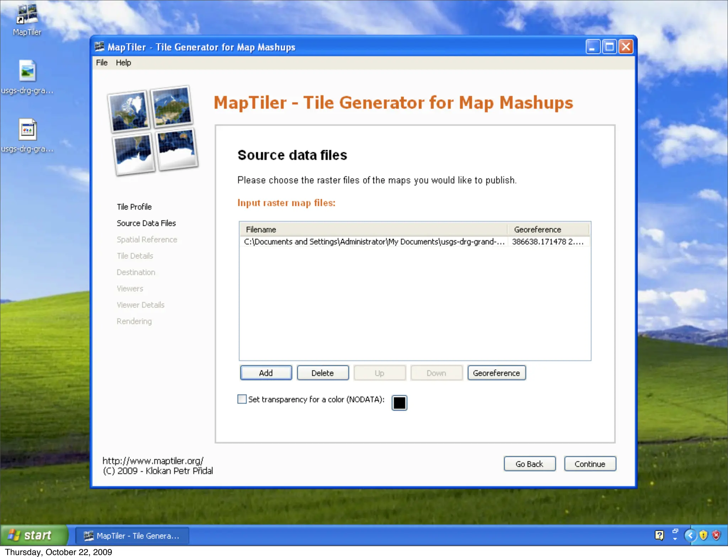This screenshot has width=728, height=560.
Task: Pick the black NODATA color swatch
Action: [399, 403]
